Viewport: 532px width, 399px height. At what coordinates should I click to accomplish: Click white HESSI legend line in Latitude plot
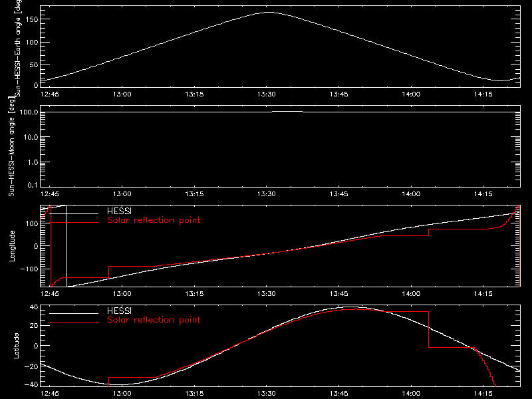(x=74, y=313)
